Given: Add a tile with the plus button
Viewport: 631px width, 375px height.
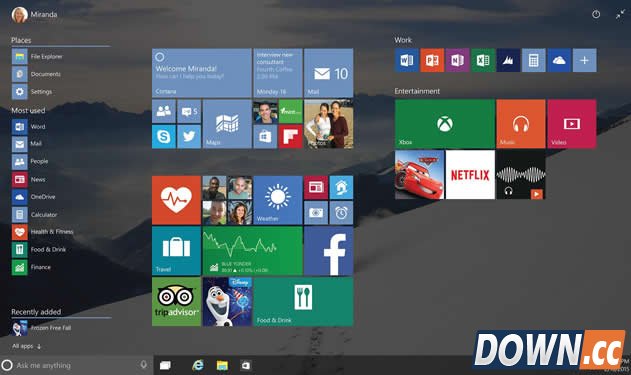Looking at the screenshot, I should click(x=584, y=60).
